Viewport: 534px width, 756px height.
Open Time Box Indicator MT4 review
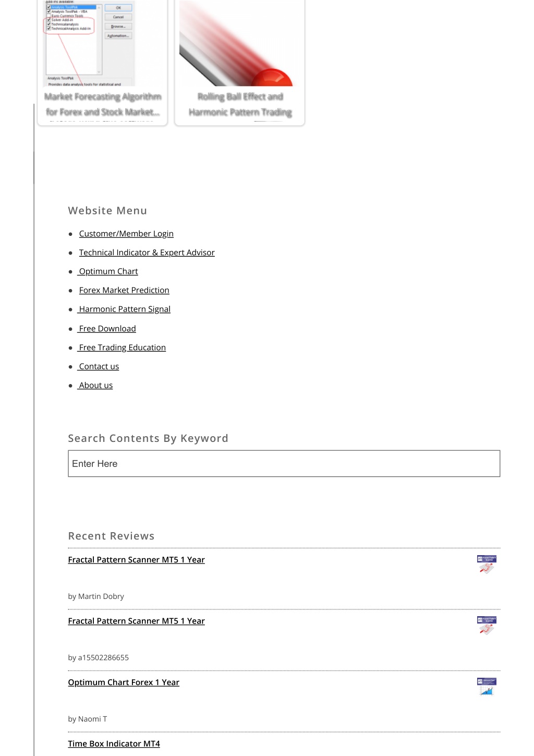(x=114, y=743)
